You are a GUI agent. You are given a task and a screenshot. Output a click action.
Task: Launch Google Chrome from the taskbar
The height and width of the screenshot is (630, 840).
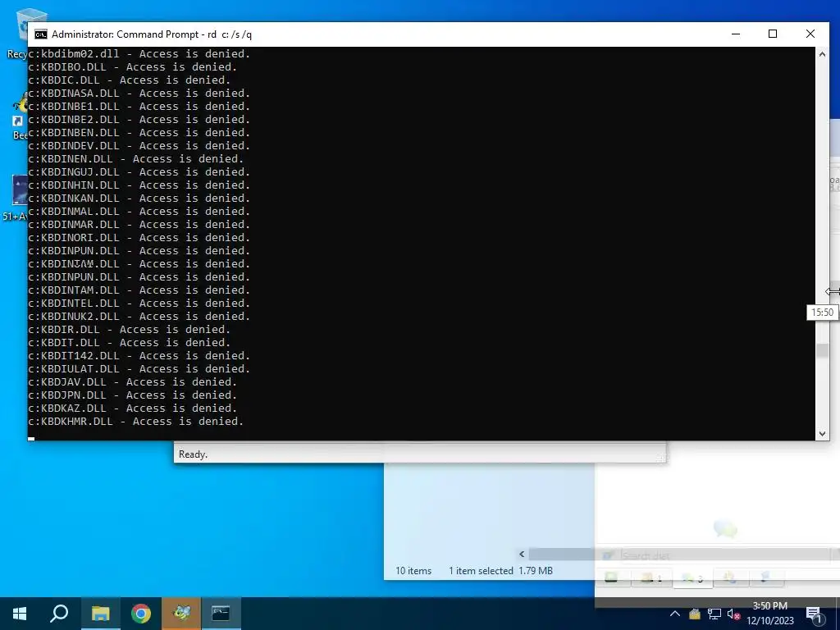[141, 614]
